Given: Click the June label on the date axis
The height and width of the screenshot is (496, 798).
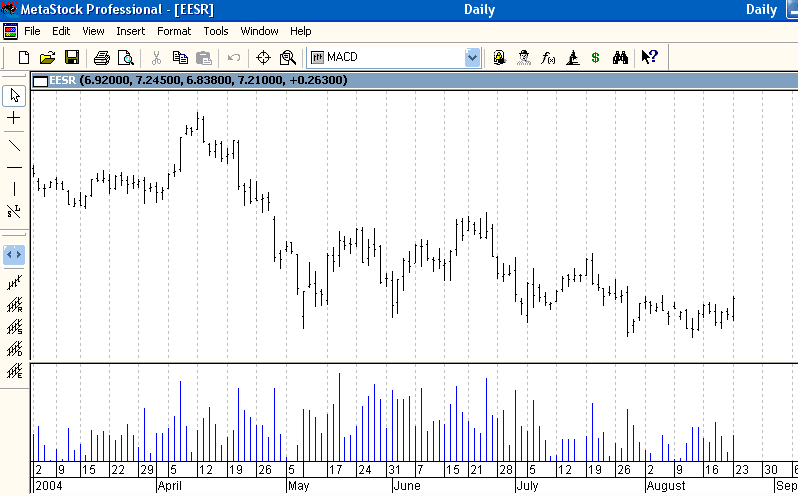Looking at the screenshot, I should pos(407,486).
